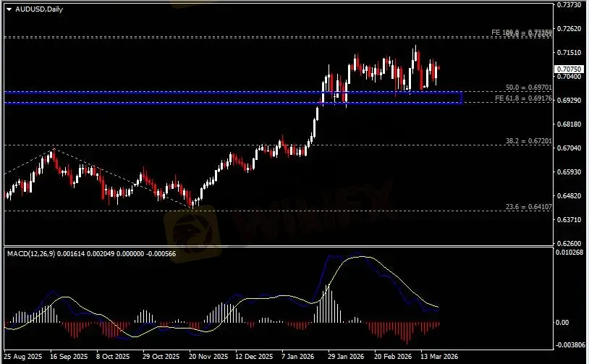
Task: Click the 0.68180 price axis label
Action: pyautogui.click(x=569, y=124)
